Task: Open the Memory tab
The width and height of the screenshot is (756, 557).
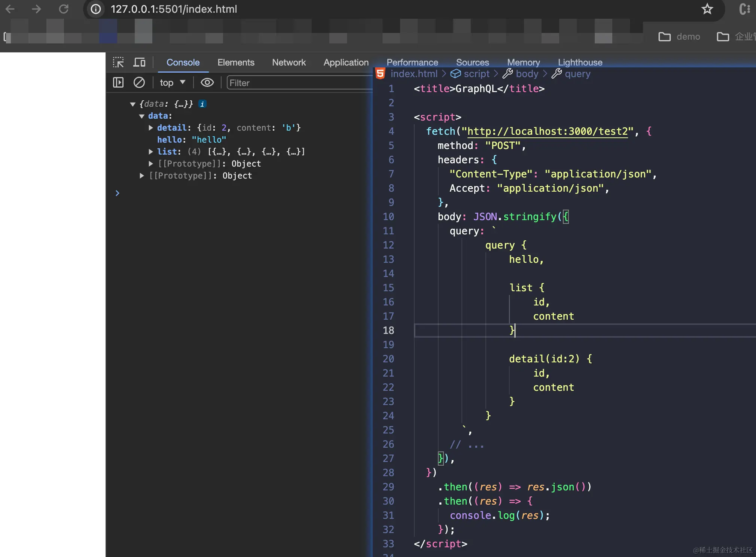Action: 523,62
